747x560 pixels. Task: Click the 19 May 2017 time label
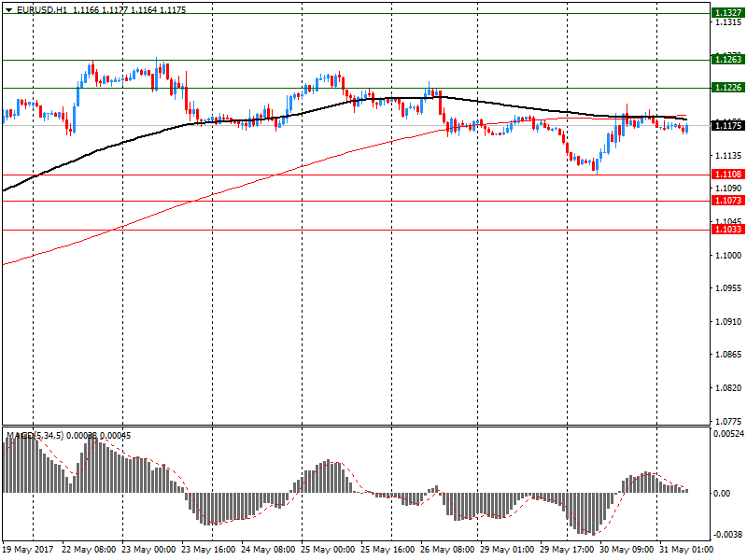[28, 550]
